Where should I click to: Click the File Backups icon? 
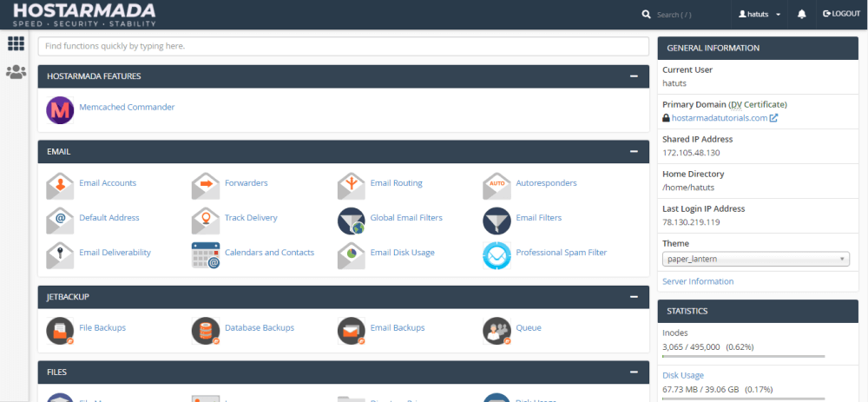coord(60,331)
